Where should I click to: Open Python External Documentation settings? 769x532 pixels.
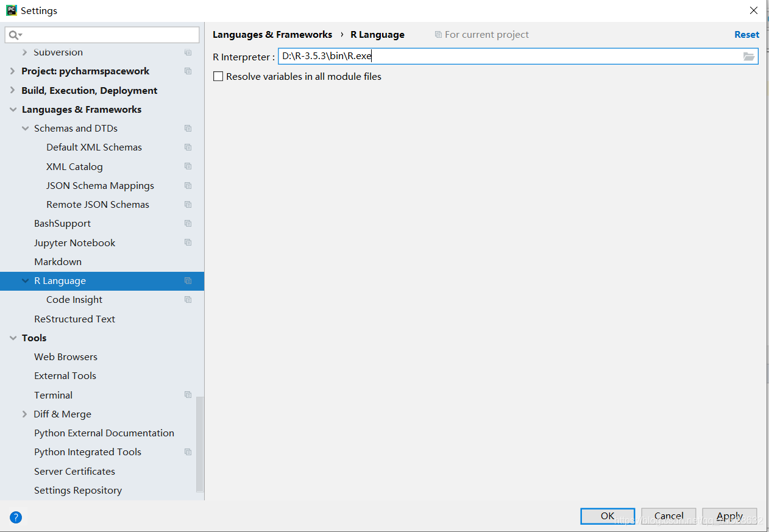tap(104, 433)
